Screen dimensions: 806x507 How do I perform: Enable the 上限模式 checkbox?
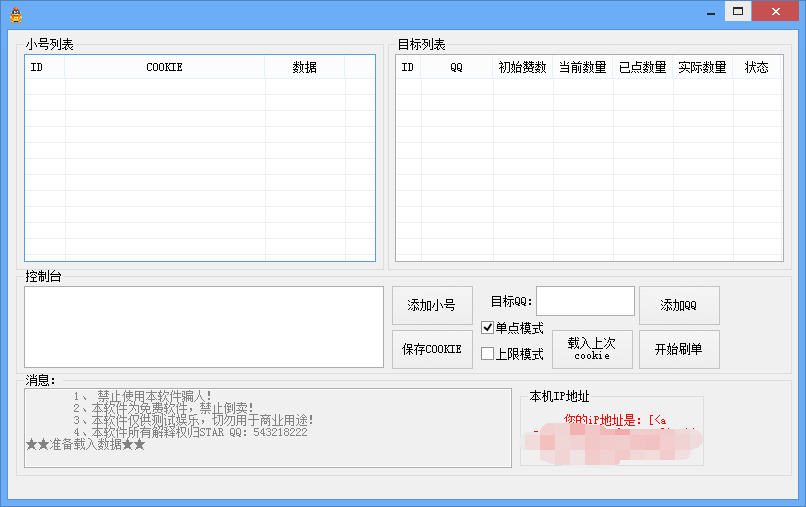(487, 354)
